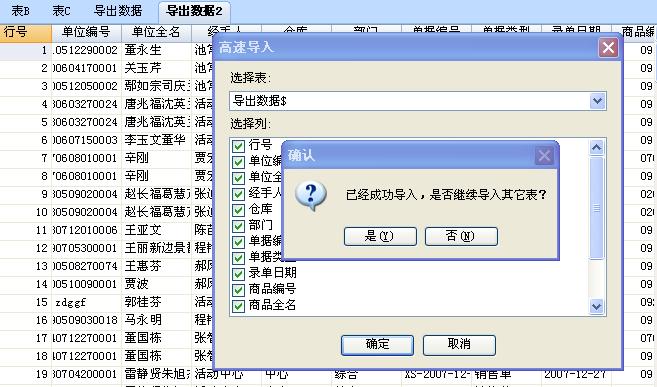Click the column list scrollbar thumb
The image size is (657, 387).
tap(596, 208)
